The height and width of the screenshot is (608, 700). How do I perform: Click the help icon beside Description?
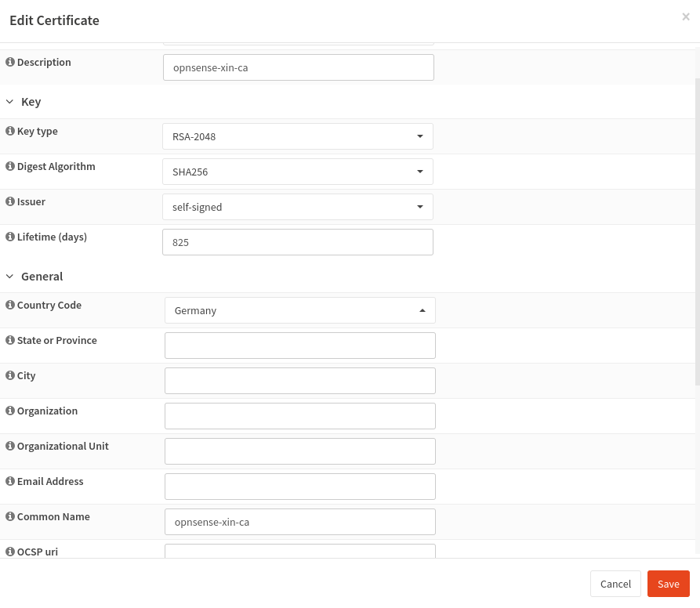tap(10, 62)
